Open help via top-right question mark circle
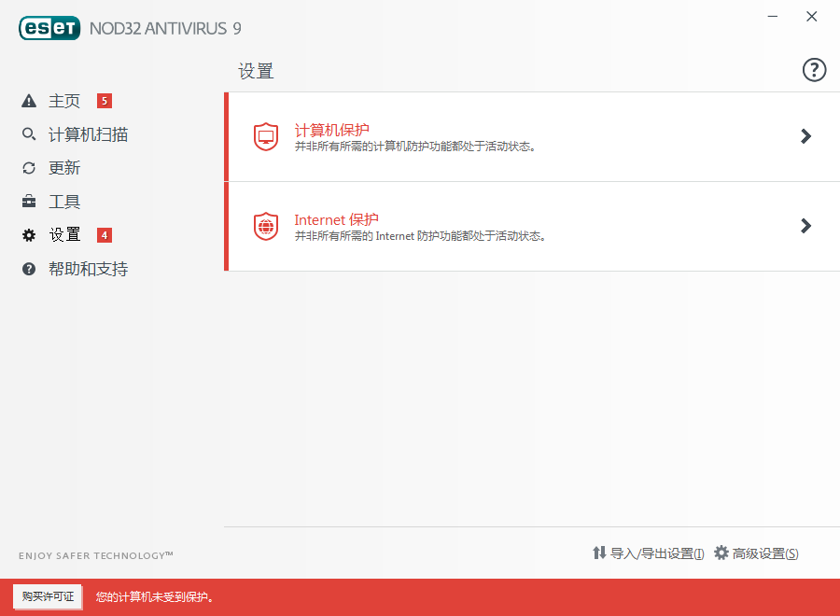This screenshot has width=840, height=616. [x=814, y=70]
